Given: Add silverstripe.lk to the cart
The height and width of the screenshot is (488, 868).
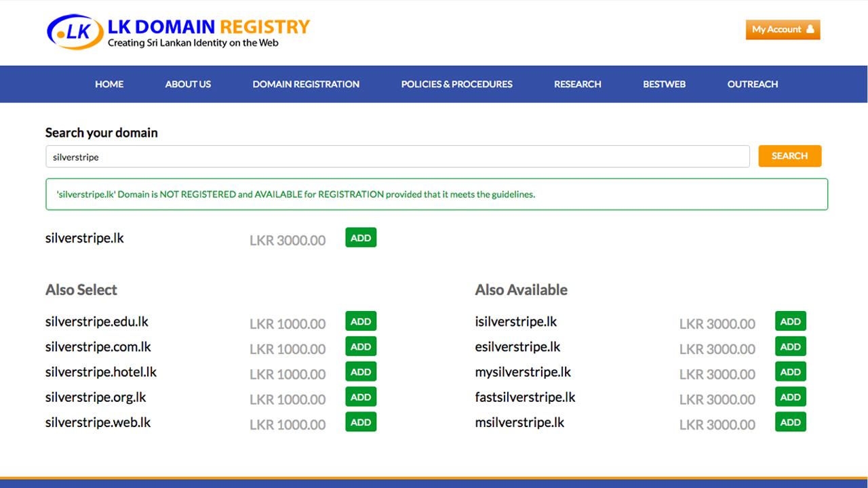Looking at the screenshot, I should coord(361,238).
